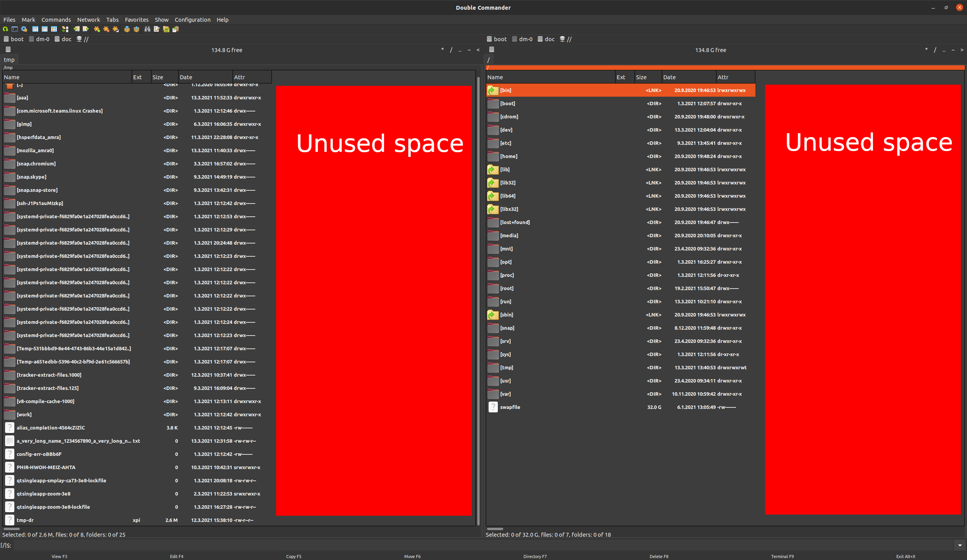Click the left panel horizontal scrollbar
The width and height of the screenshot is (967, 560).
click(12, 529)
